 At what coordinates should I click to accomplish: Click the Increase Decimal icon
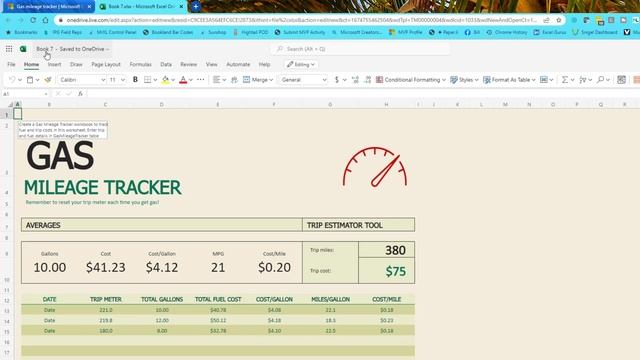click(355, 80)
